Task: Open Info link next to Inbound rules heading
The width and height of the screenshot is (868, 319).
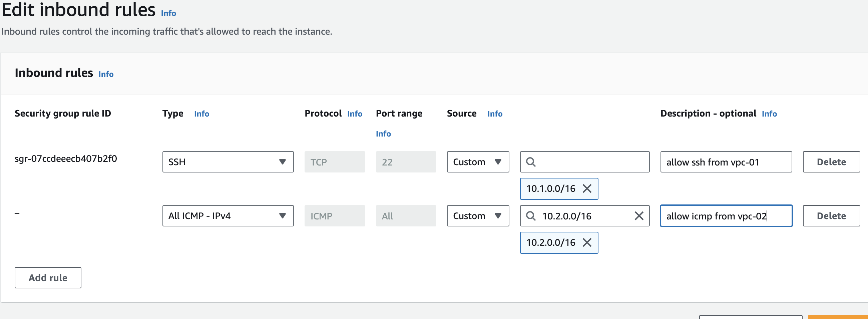Action: tap(106, 74)
